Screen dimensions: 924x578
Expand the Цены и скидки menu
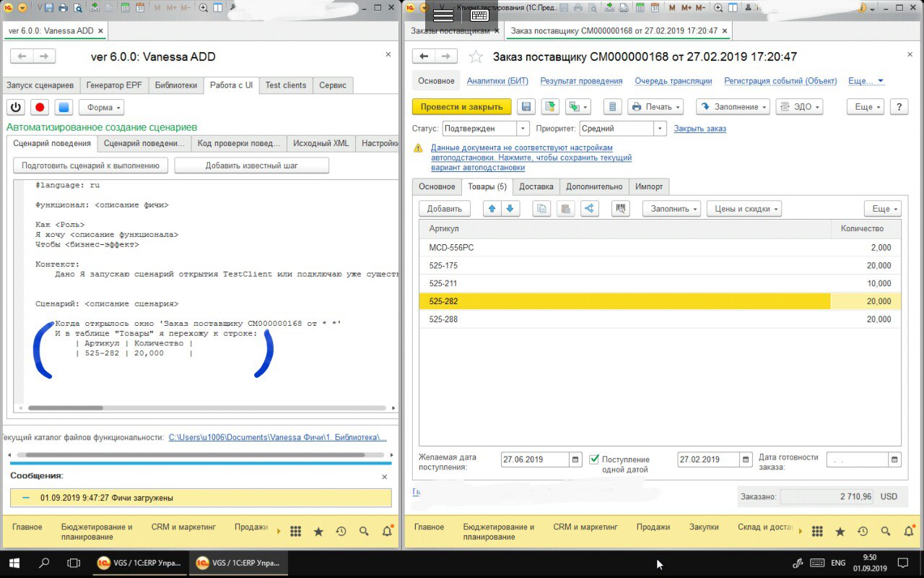click(744, 209)
